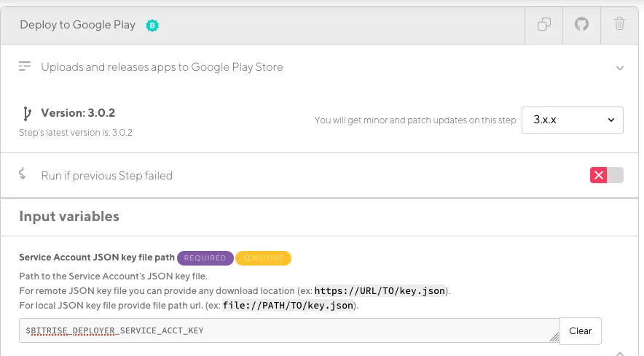Click the textarea resize handle
The image size is (644, 356).
pos(554,336)
